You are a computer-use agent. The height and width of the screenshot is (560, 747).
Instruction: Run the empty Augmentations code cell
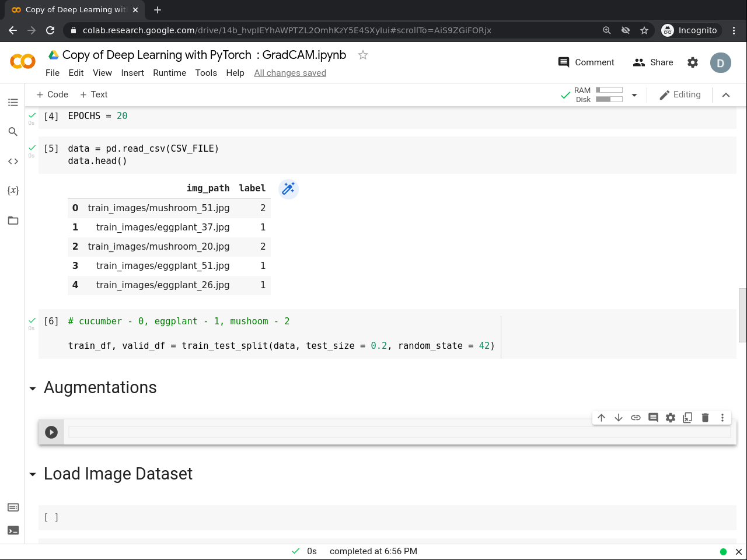coord(51,432)
